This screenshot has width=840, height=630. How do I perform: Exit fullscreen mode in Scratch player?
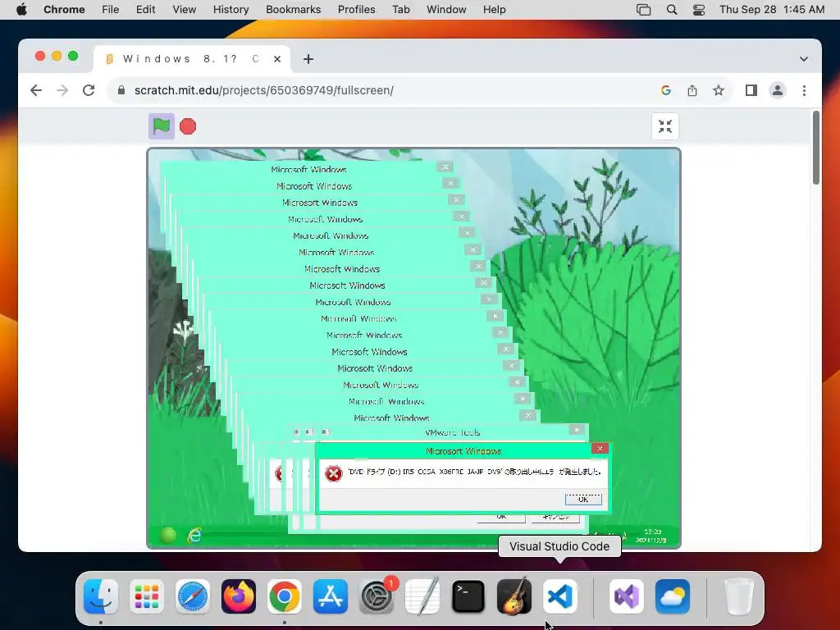(x=664, y=126)
